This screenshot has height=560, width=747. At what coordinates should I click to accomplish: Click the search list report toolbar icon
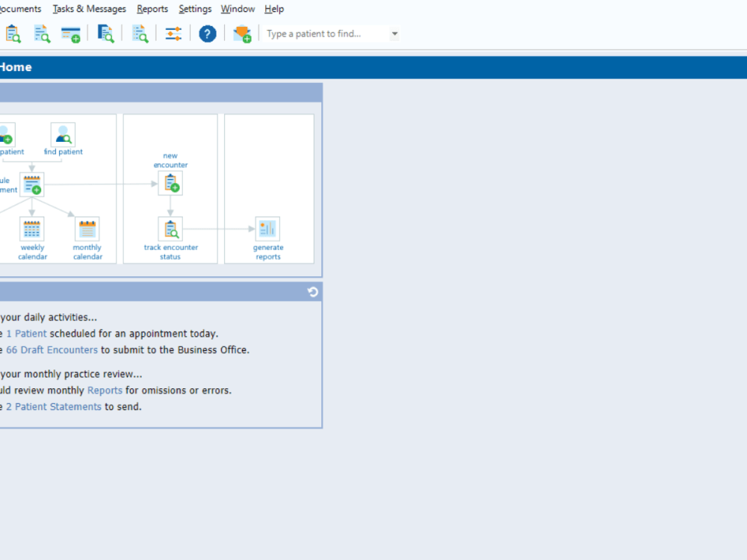coord(140,34)
